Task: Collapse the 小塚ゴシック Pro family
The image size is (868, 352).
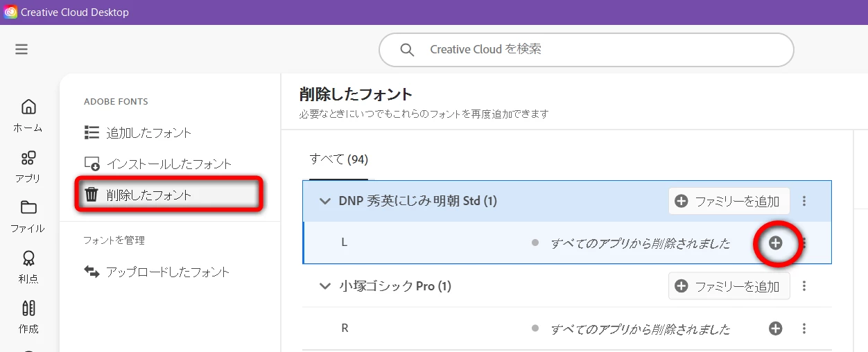Action: [324, 286]
